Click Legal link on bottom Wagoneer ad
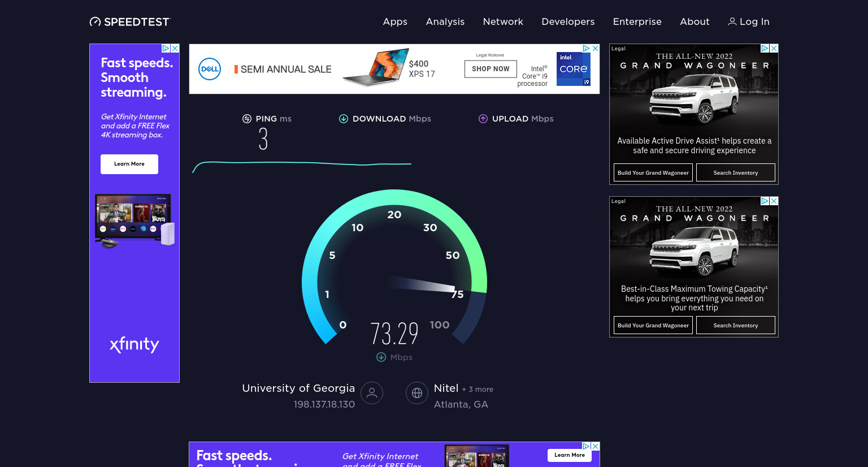The image size is (868, 467). 619,201
